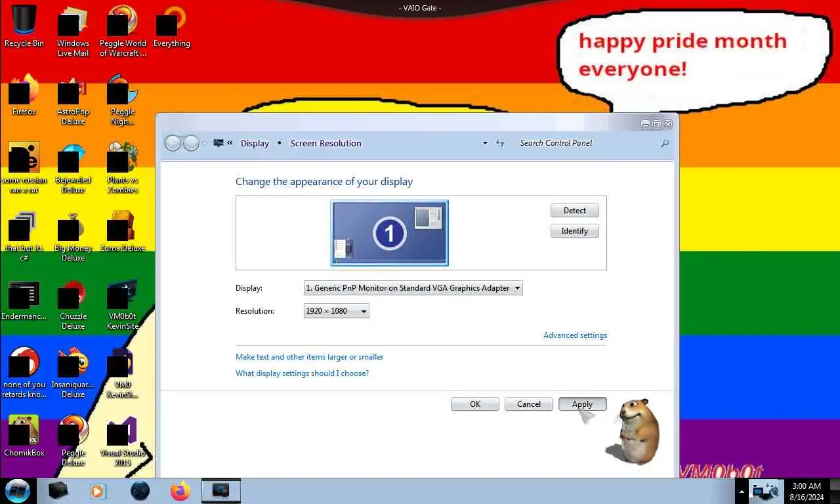
Task: Expand the address bar history dropdown
Action: pyautogui.click(x=485, y=143)
